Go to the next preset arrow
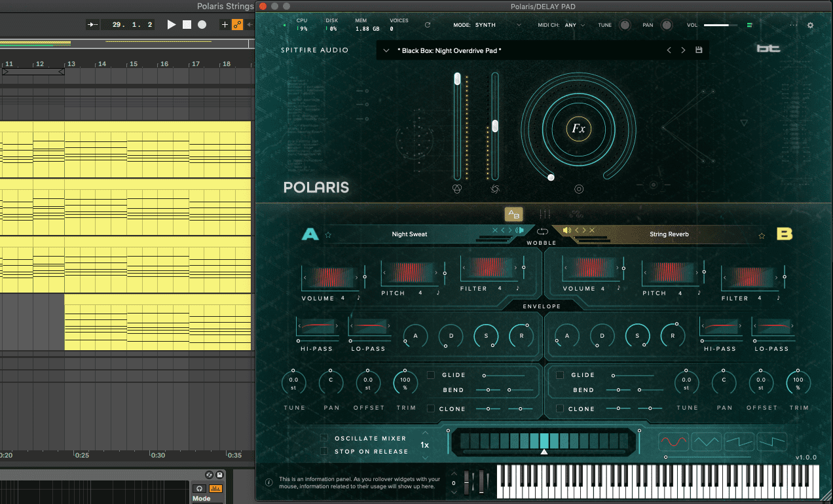833x504 pixels. (684, 50)
